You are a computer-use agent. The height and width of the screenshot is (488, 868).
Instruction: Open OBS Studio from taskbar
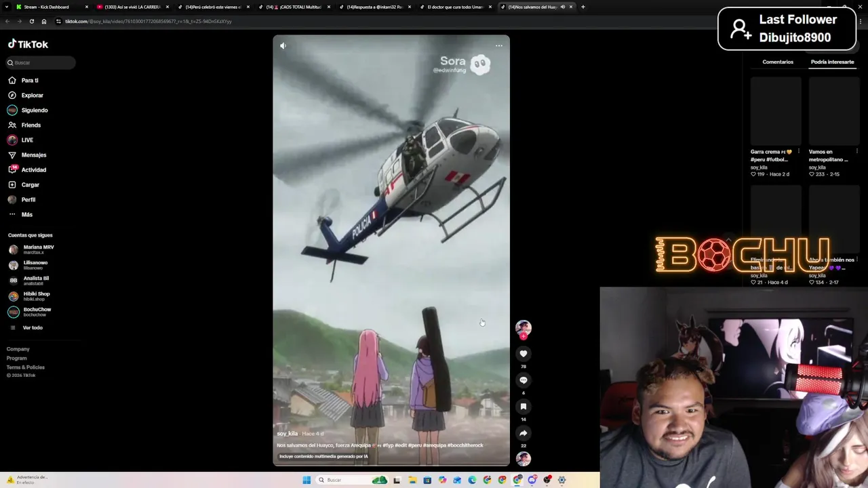pos(547,480)
